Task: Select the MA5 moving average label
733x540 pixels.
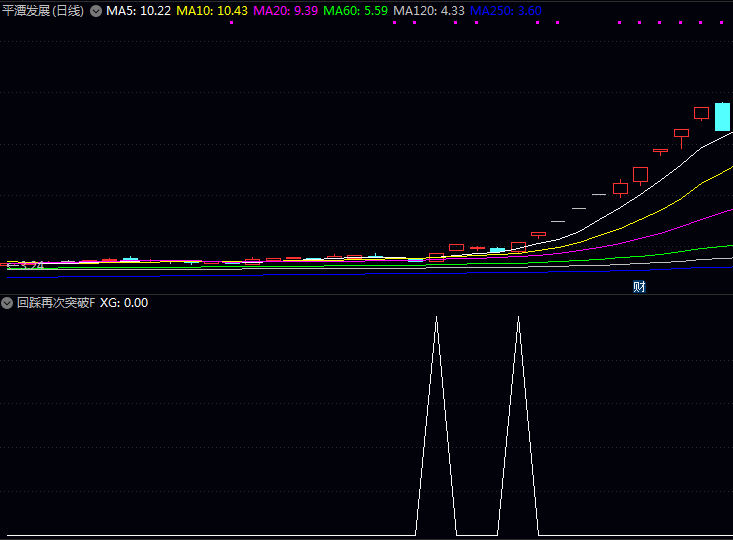Action: pyautogui.click(x=138, y=11)
